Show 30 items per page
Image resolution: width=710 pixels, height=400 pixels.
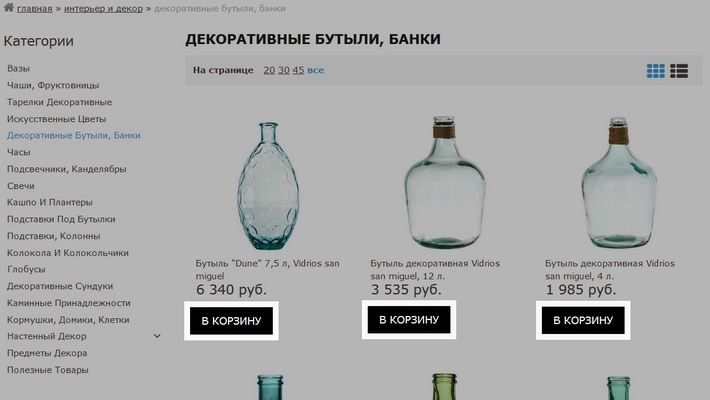pyautogui.click(x=284, y=70)
